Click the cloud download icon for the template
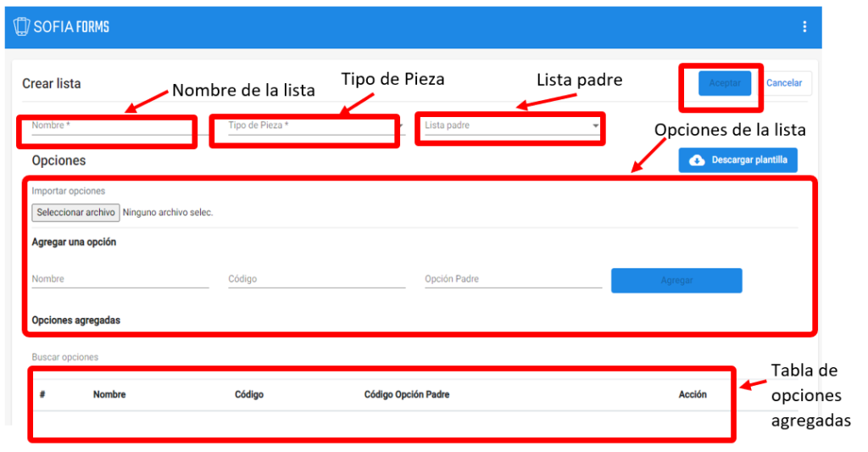 coord(697,160)
